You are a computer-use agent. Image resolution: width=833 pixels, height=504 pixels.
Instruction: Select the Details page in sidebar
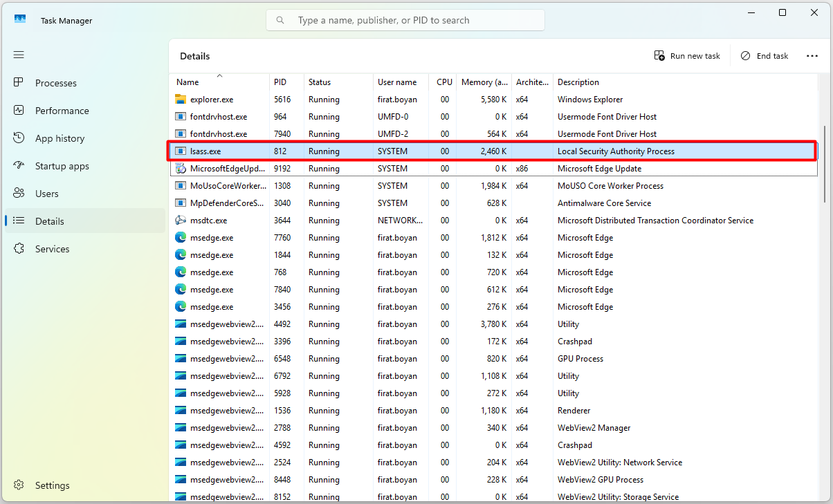[84, 221]
